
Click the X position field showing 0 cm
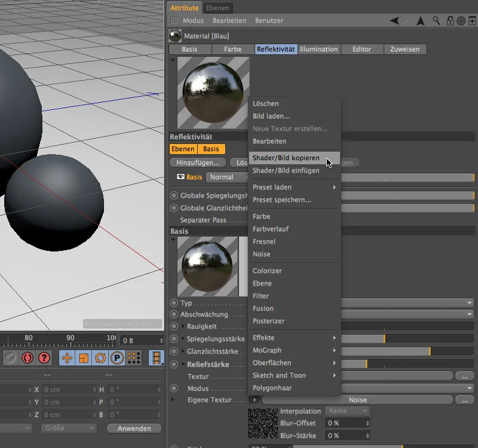pos(69,389)
